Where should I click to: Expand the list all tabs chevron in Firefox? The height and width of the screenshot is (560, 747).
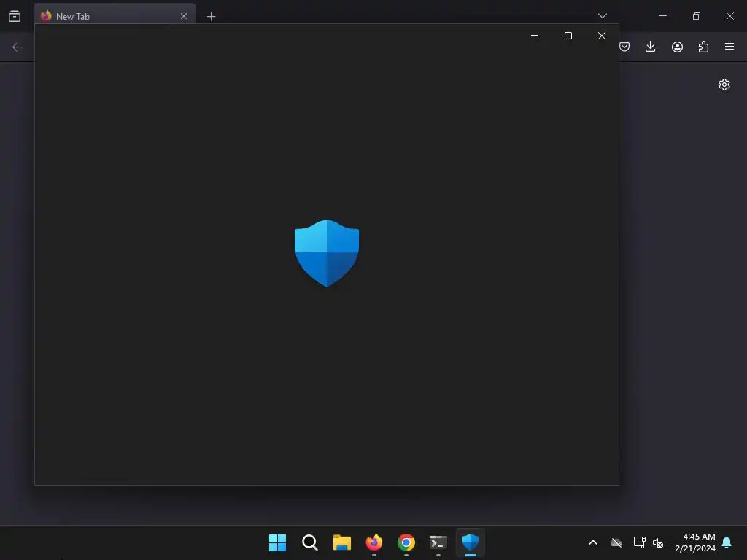pos(602,16)
